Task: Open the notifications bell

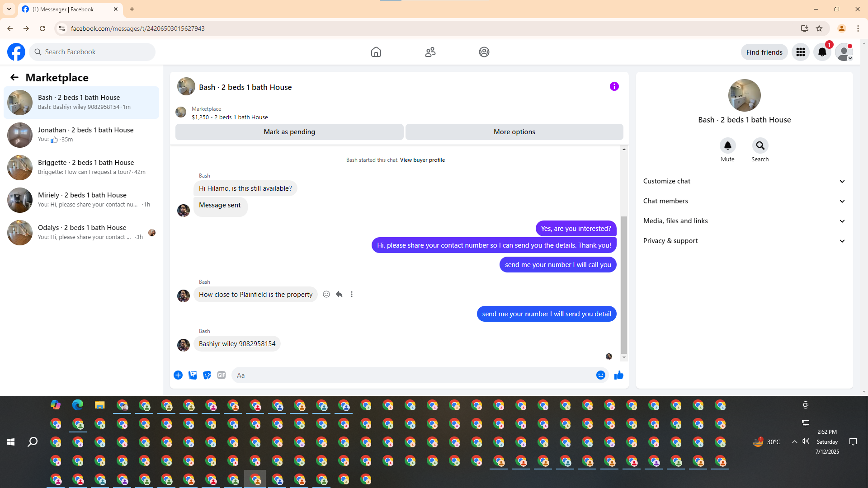Action: pyautogui.click(x=822, y=52)
